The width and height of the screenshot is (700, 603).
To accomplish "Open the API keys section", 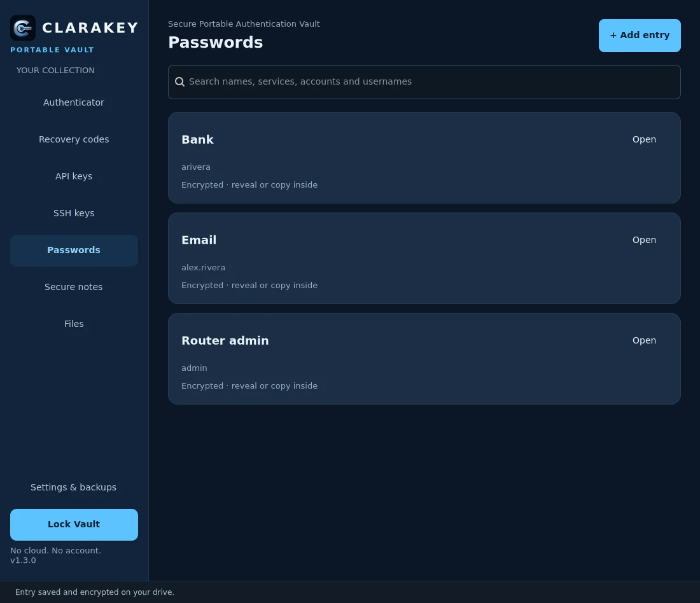I will tap(74, 176).
